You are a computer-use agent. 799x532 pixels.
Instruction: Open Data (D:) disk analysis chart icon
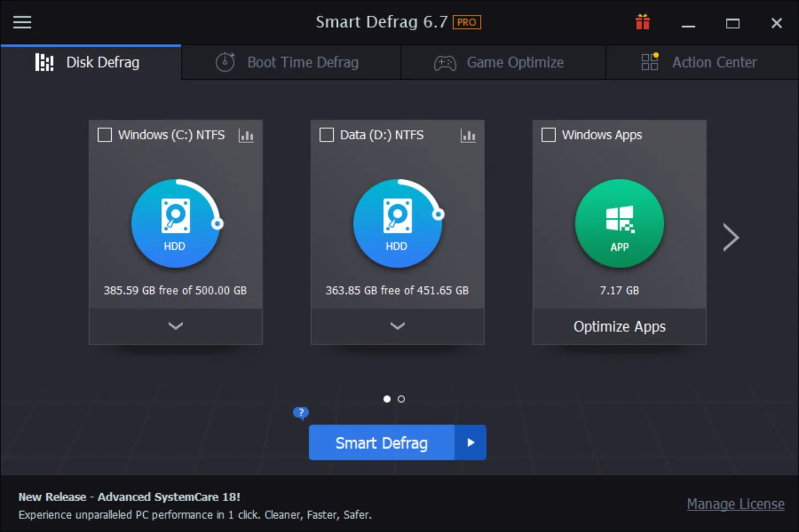468,136
